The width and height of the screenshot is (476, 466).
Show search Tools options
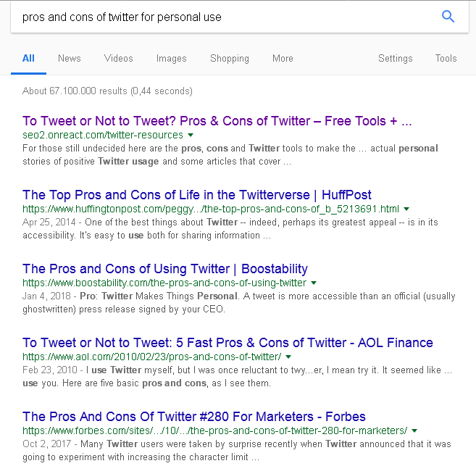tap(446, 58)
